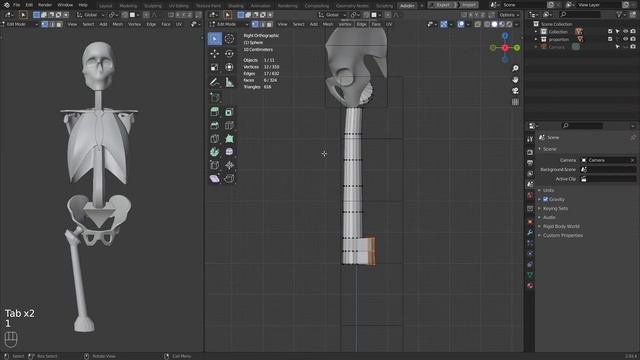
Task: Hide Collection in viewport via eye icon
Action: 625,31
